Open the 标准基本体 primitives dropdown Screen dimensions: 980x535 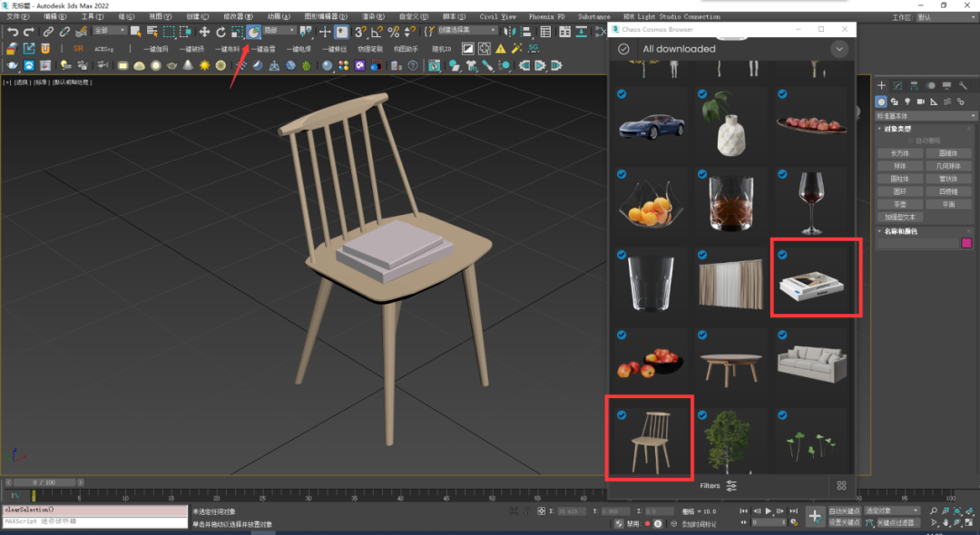tap(924, 116)
